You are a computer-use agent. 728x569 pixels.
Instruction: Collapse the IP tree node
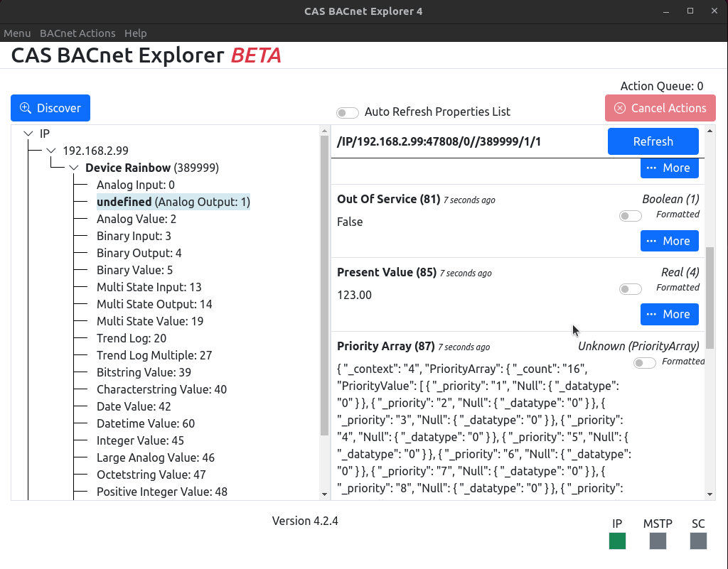(x=28, y=134)
